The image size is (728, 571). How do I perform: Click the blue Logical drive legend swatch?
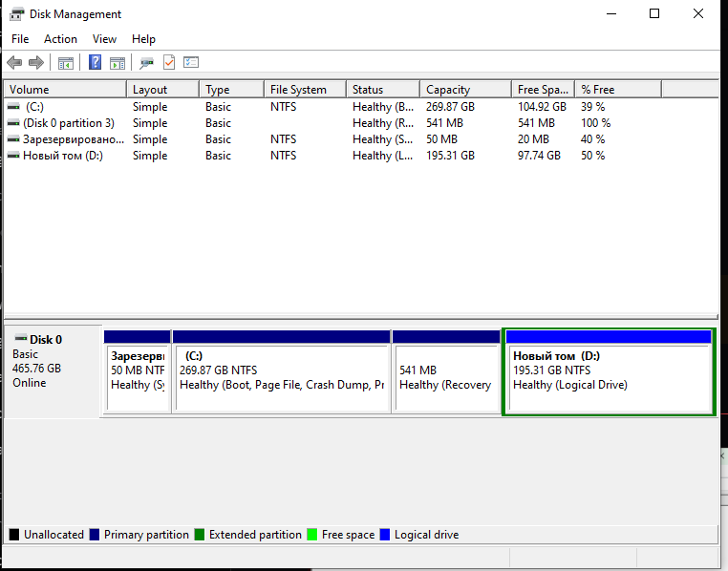(x=384, y=535)
